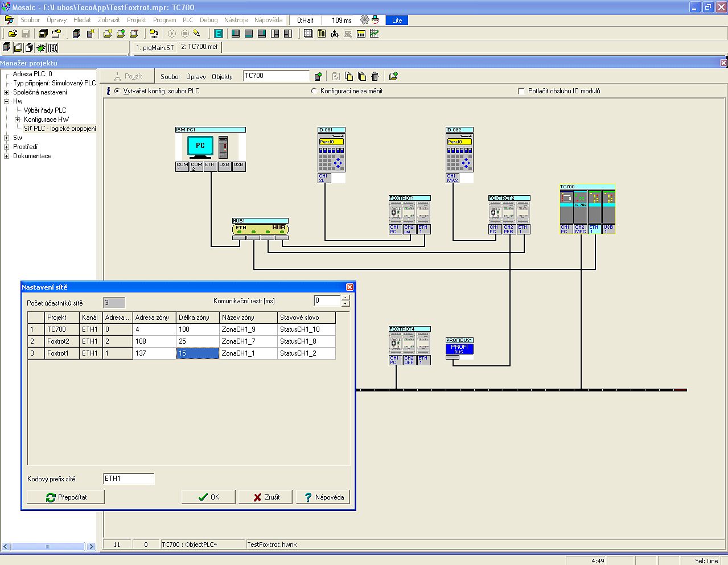Image resolution: width=728 pixels, height=565 pixels.
Task: Click the green E editor icon
Action: (218, 34)
